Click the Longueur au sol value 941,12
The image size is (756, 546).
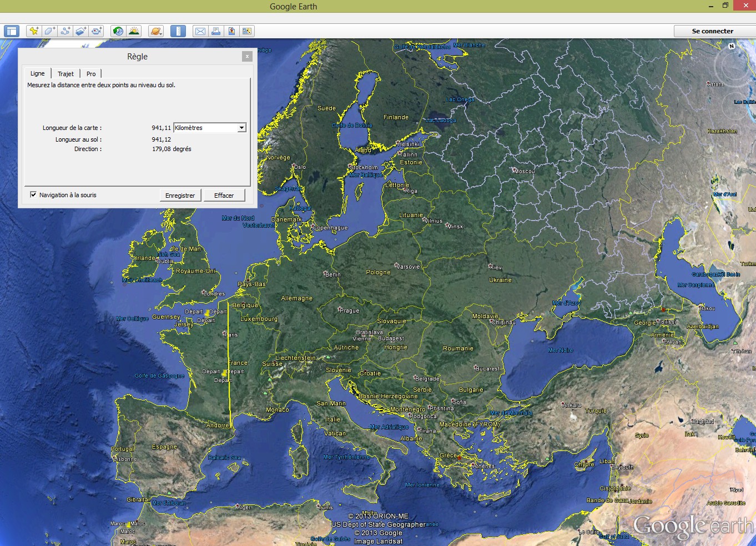click(x=162, y=139)
